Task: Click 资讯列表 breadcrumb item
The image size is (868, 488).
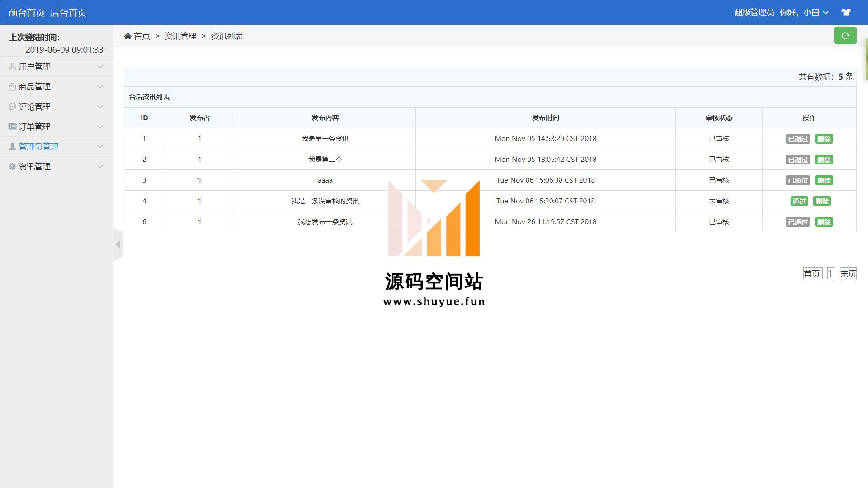Action: click(227, 36)
